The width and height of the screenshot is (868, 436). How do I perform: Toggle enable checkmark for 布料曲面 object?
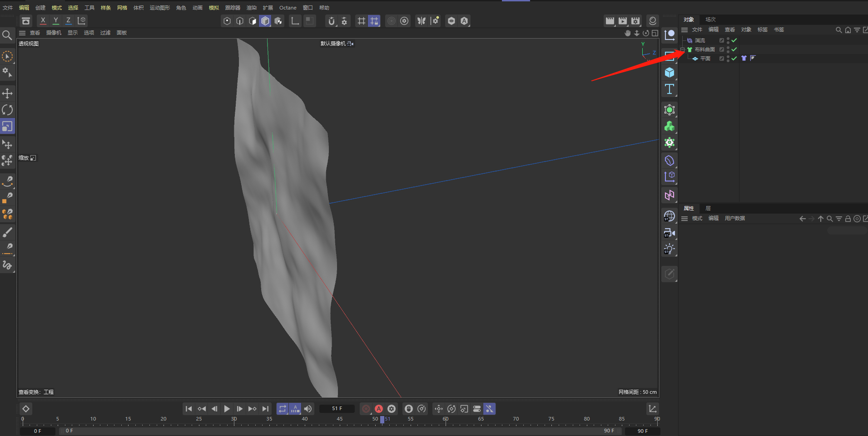(x=734, y=49)
